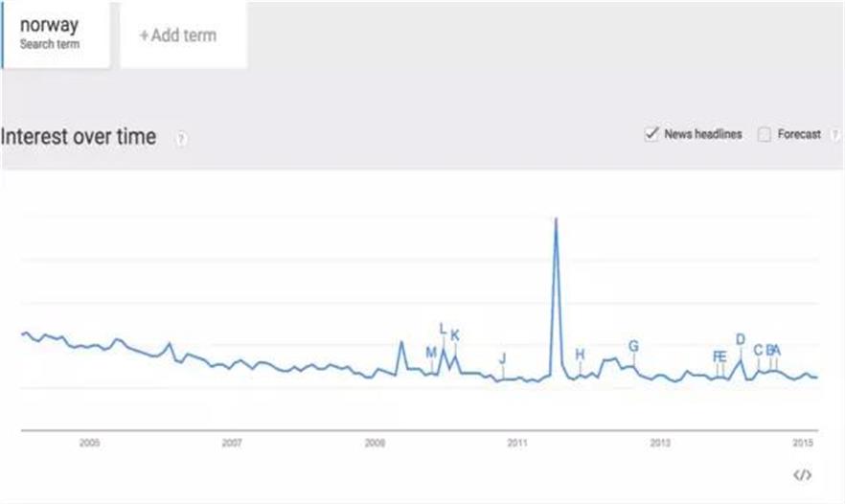The height and width of the screenshot is (504, 845).
Task: Open help icon beside Interest over time
Action: point(181,139)
